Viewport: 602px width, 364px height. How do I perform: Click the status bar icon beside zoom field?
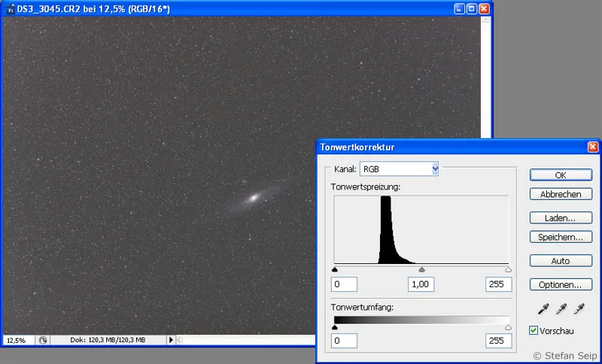coord(43,340)
